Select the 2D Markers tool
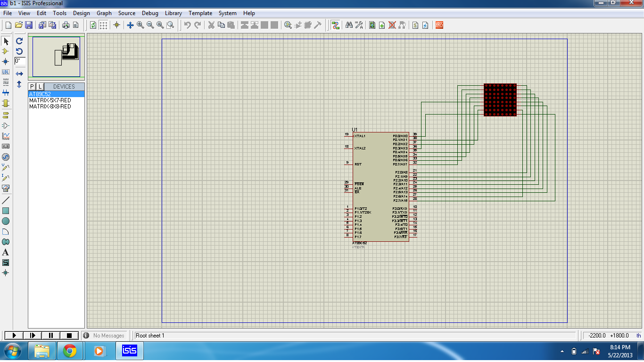This screenshot has height=362, width=644. tap(6, 273)
